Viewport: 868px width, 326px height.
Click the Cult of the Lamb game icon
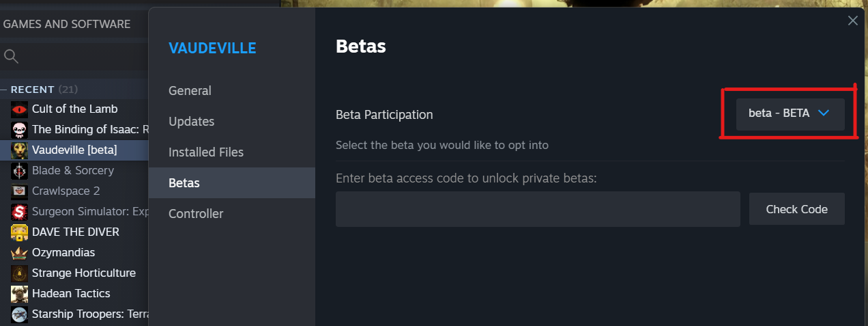tap(20, 109)
